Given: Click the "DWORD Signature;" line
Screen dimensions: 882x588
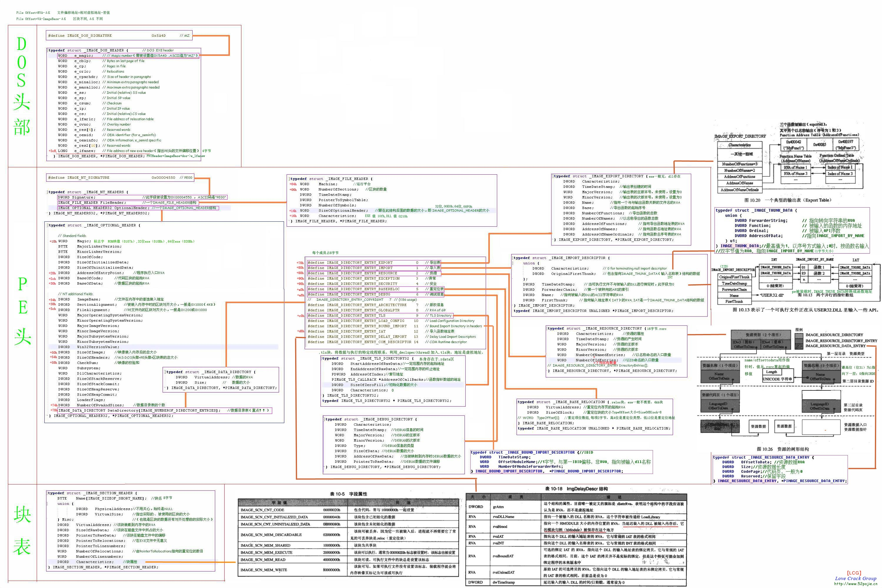Looking at the screenshot, I should pyautogui.click(x=142, y=197).
